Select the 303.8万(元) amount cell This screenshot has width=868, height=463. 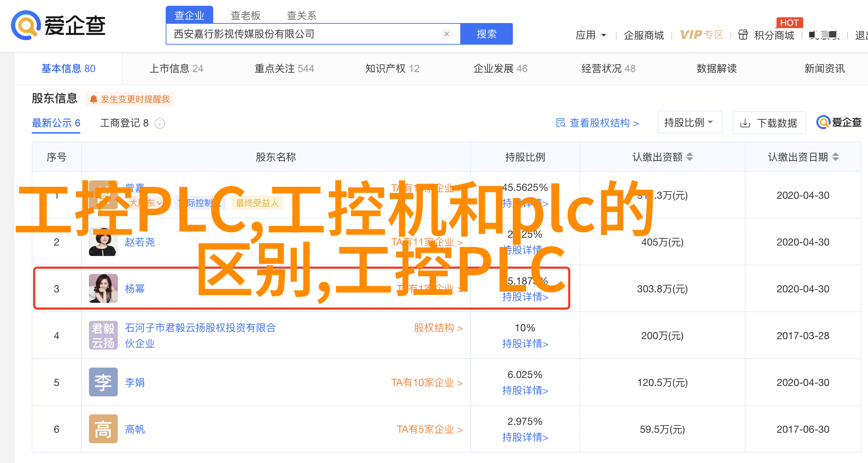pyautogui.click(x=662, y=289)
